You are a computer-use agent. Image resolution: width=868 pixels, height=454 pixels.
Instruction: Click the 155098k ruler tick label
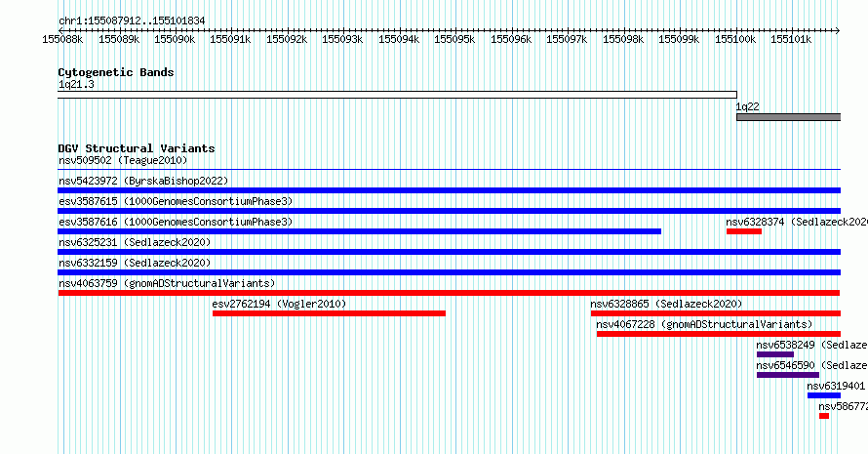coord(623,39)
